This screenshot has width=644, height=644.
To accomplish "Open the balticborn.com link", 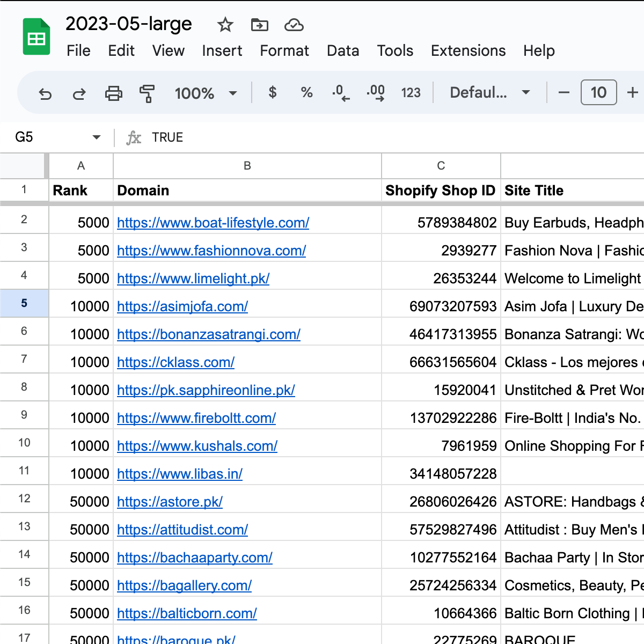I will (187, 613).
